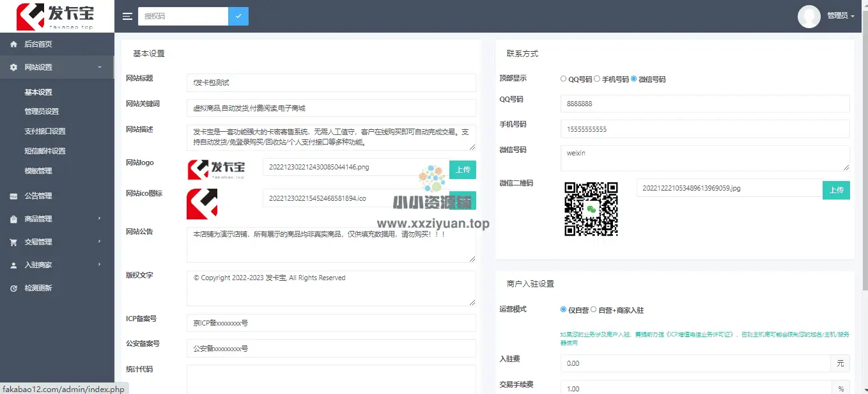
Task: Click the home icon beside 后台首页
Action: click(13, 44)
